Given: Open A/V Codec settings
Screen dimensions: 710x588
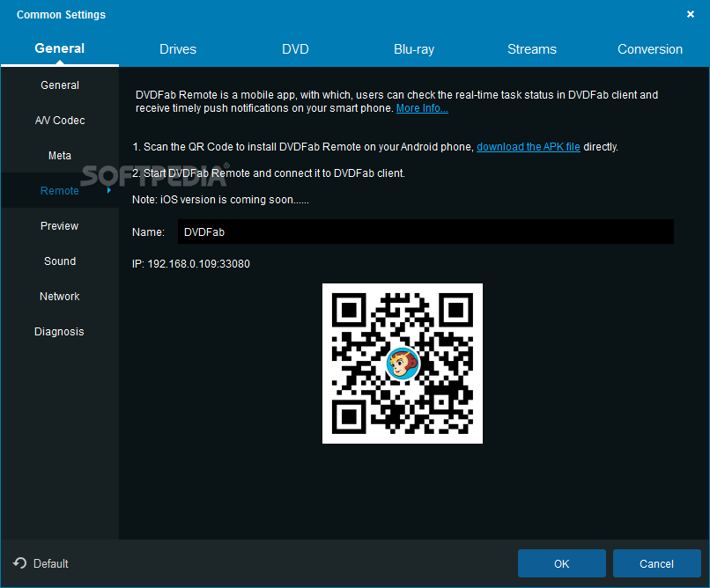Looking at the screenshot, I should (x=60, y=121).
